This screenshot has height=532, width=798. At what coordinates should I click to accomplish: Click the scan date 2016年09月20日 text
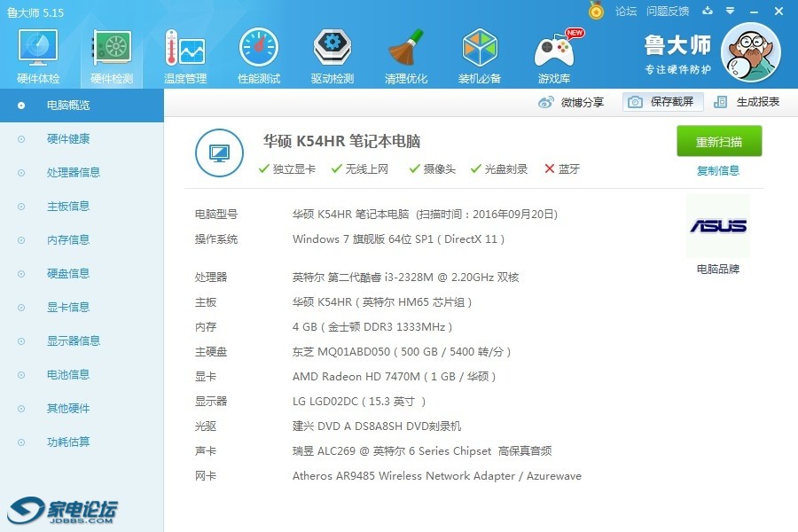pos(513,215)
